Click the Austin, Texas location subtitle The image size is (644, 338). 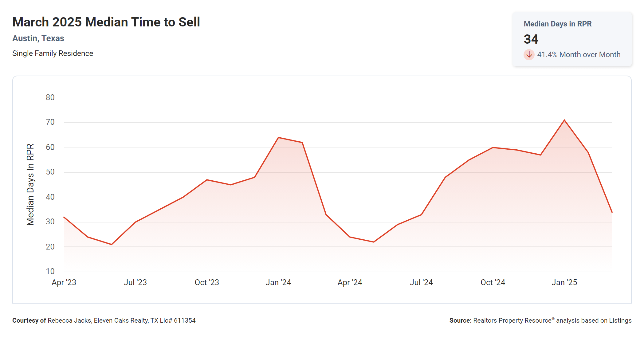point(38,38)
